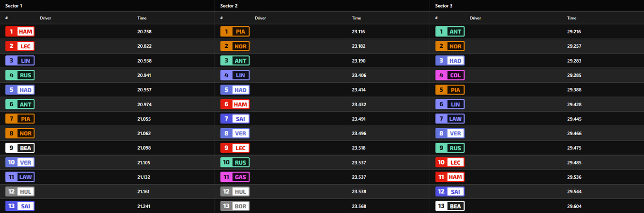Click the 23.538 time for HUL
This screenshot has height=213, width=644.
point(359,192)
